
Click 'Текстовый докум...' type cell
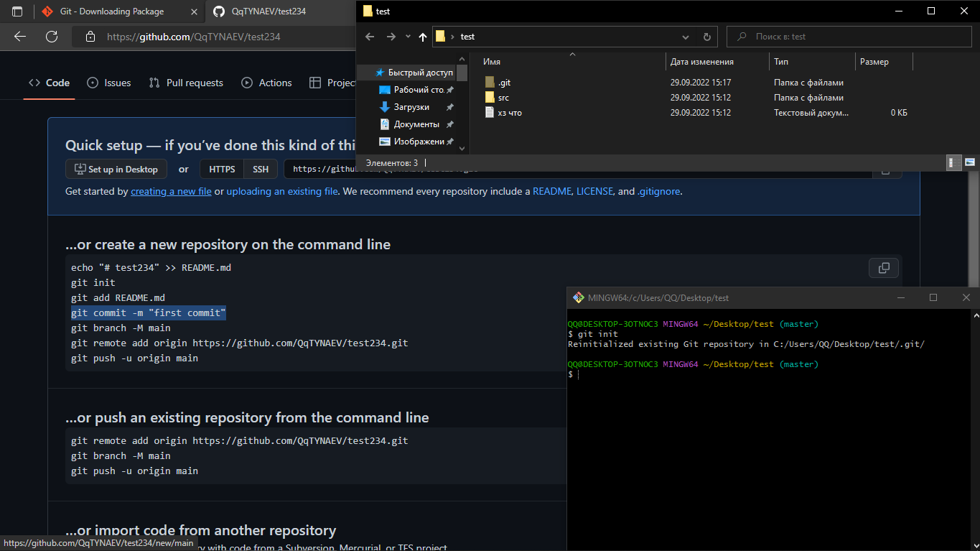point(811,113)
